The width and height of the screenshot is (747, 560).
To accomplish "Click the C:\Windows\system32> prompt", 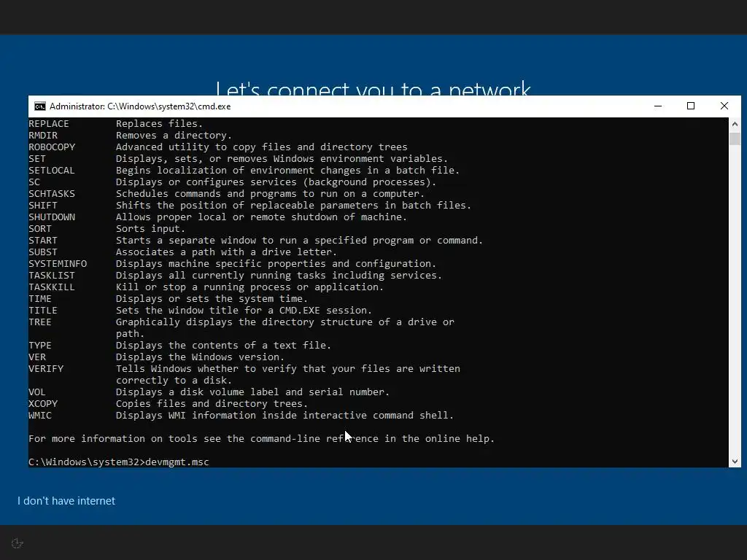I will (86, 462).
